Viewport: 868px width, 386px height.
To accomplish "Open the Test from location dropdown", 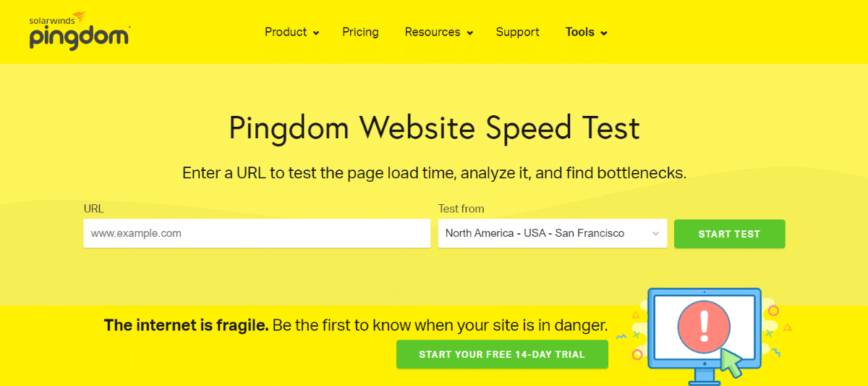I will coord(553,234).
